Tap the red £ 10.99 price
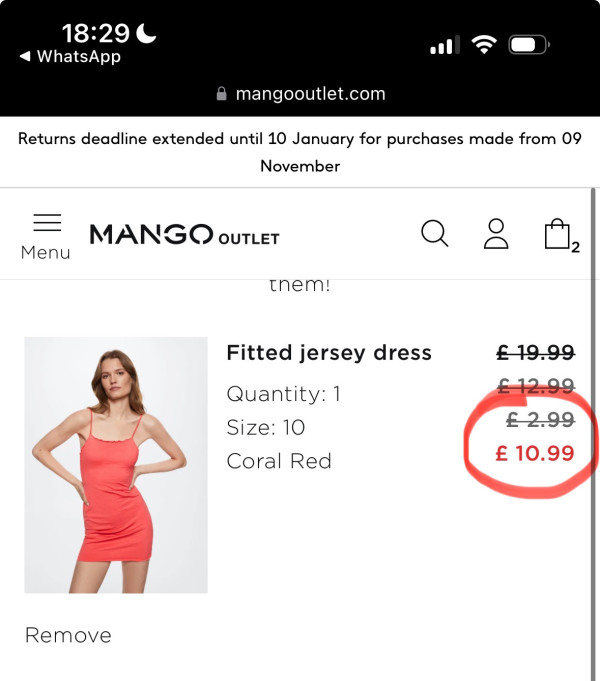The width and height of the screenshot is (600, 681). pos(535,453)
